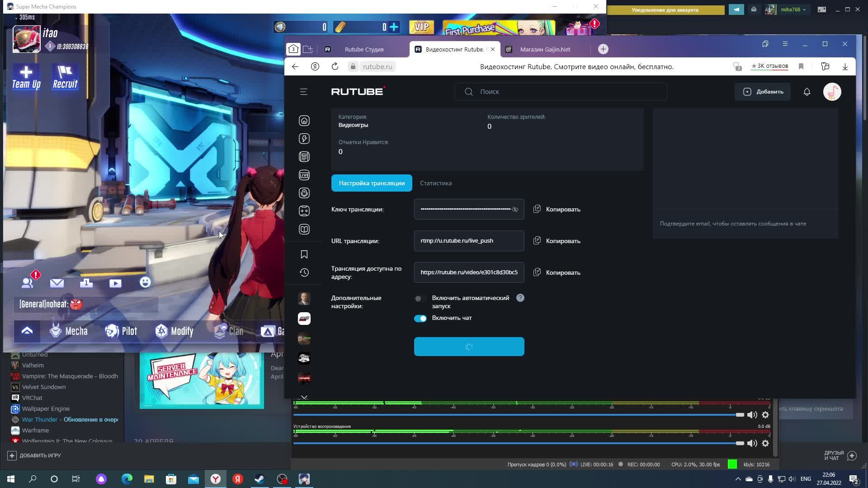This screenshot has height=488, width=868.
Task: Open saved bookmarks in Rutube sidebar
Action: point(304,254)
